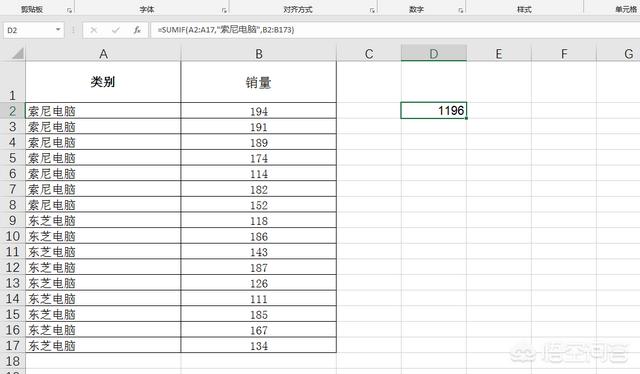
Task: Click the Insert Function fx icon
Action: coord(137,30)
